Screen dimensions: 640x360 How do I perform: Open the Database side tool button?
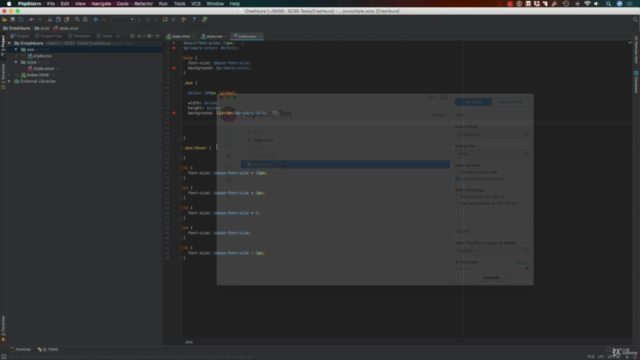(636, 82)
